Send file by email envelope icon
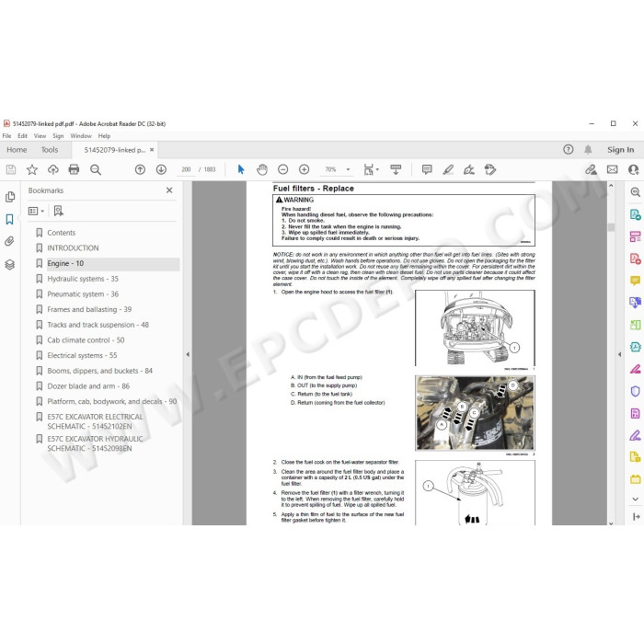Viewport: 644px width, 644px height. 612,169
